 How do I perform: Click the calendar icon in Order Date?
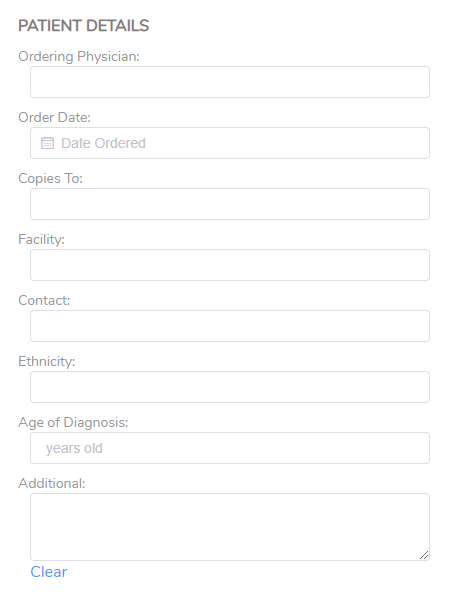(47, 143)
